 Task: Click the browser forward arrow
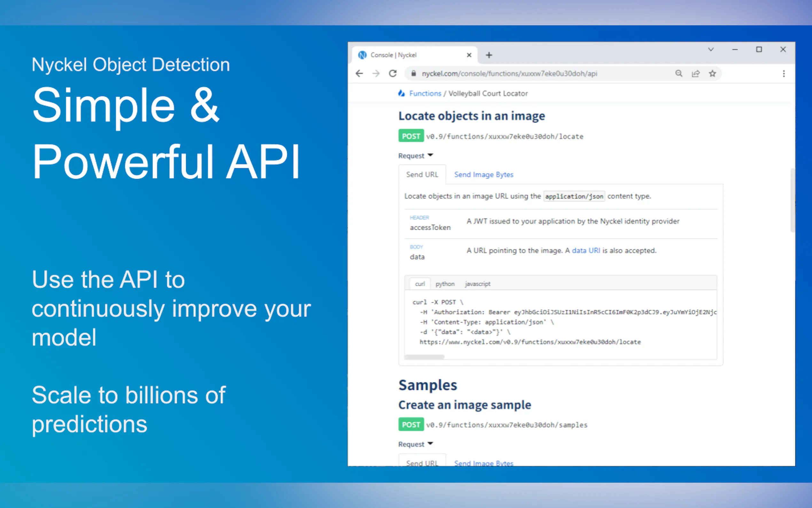pos(376,74)
